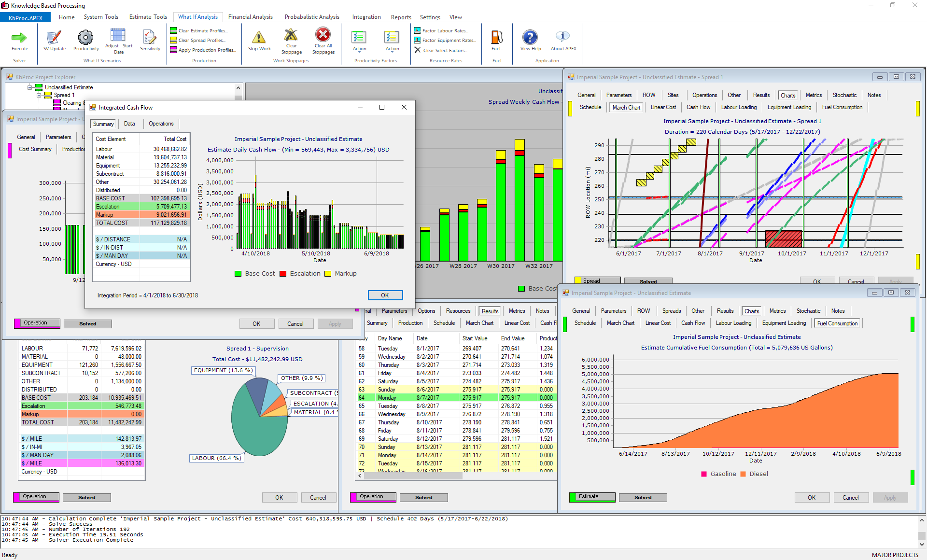Screen dimensions: 927x560
Task: Collapse the Spread 1 tree node
Action: 39,95
